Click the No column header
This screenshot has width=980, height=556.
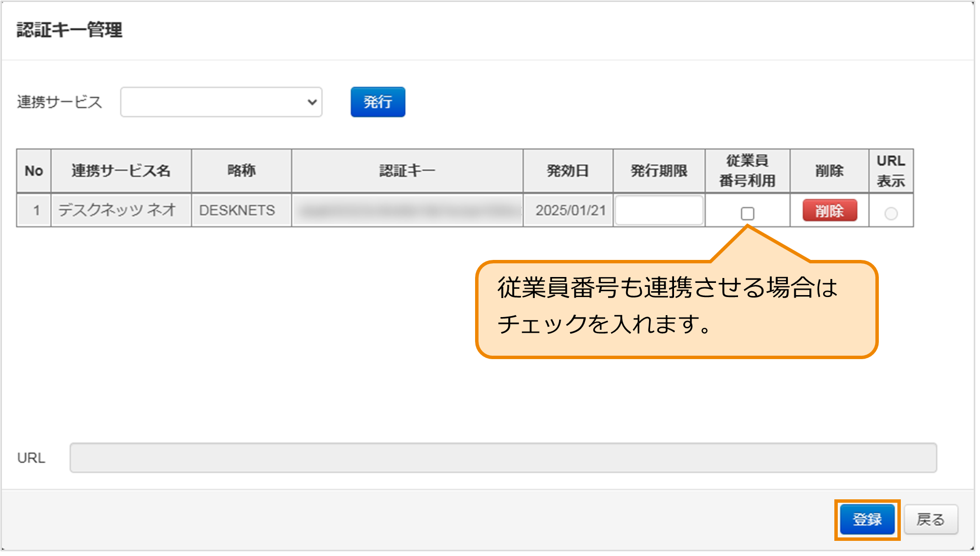coord(33,171)
